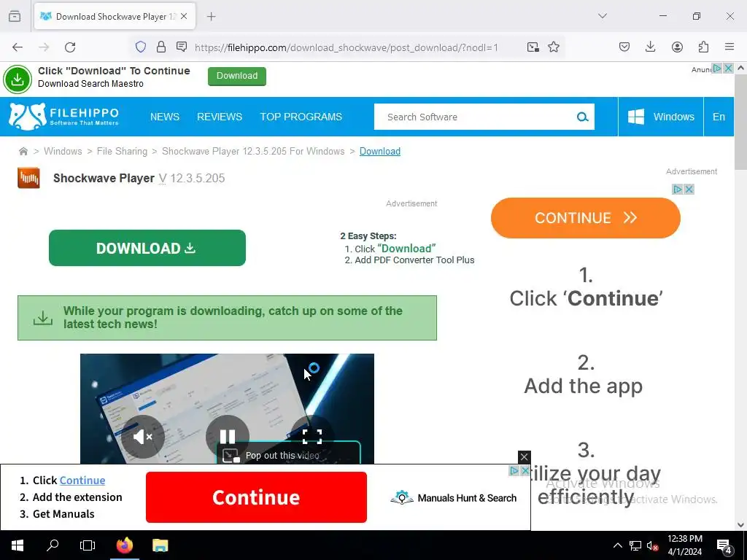Image resolution: width=747 pixels, height=560 pixels.
Task: Click the File Sharing breadcrumb link
Action: pyautogui.click(x=122, y=152)
